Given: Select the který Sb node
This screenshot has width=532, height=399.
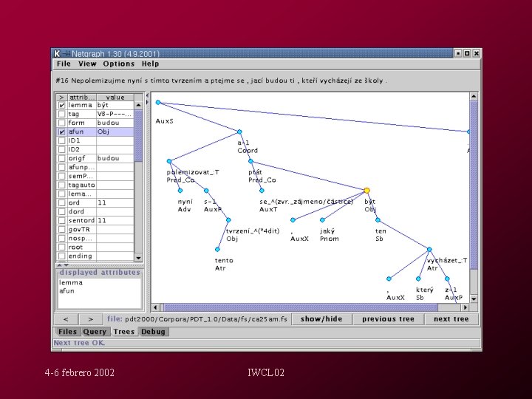Looking at the screenshot, I should coord(418,279).
